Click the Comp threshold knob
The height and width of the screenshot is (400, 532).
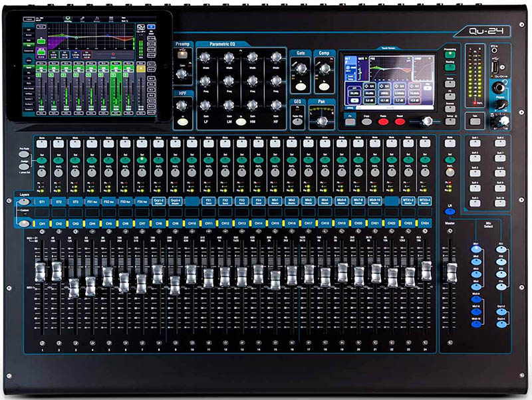pyautogui.click(x=325, y=69)
